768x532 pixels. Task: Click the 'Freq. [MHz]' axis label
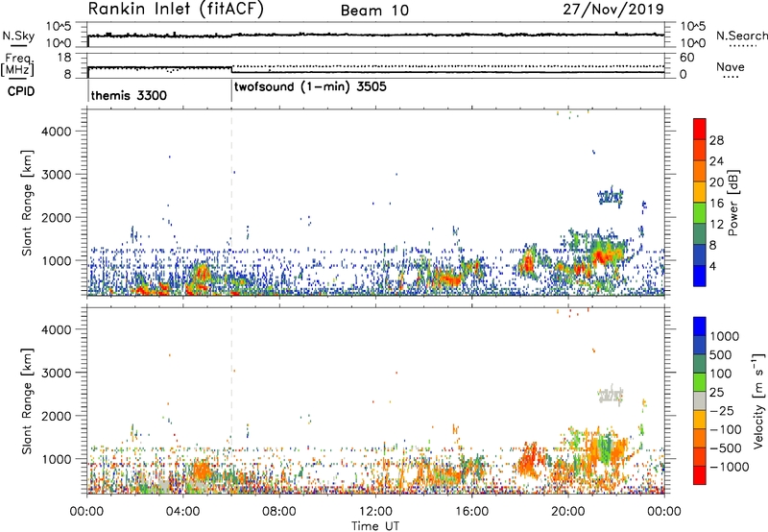pos(18,65)
